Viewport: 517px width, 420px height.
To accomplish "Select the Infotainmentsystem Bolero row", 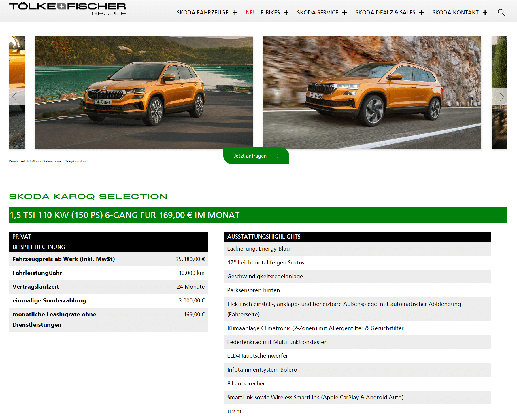I will [x=358, y=370].
